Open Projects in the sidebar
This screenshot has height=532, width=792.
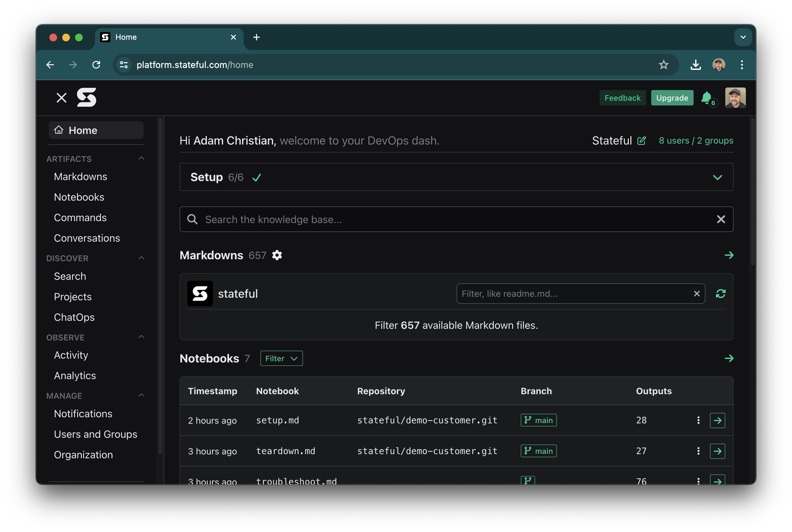coord(73,297)
